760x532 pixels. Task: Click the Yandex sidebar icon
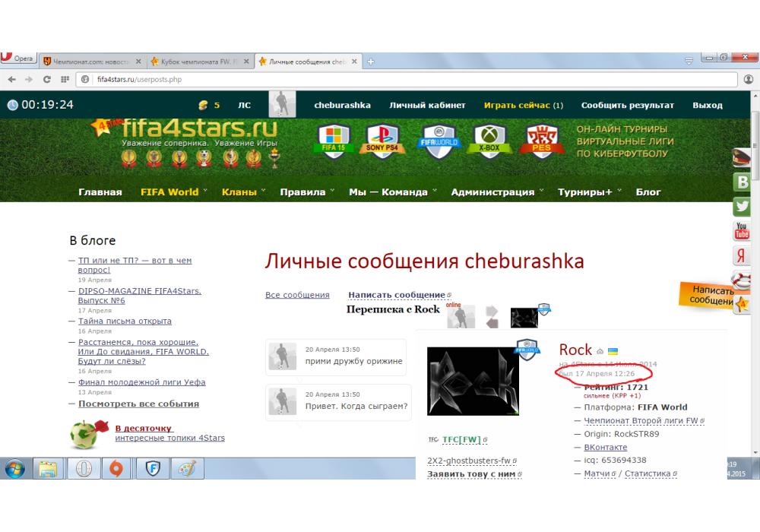[x=742, y=255]
